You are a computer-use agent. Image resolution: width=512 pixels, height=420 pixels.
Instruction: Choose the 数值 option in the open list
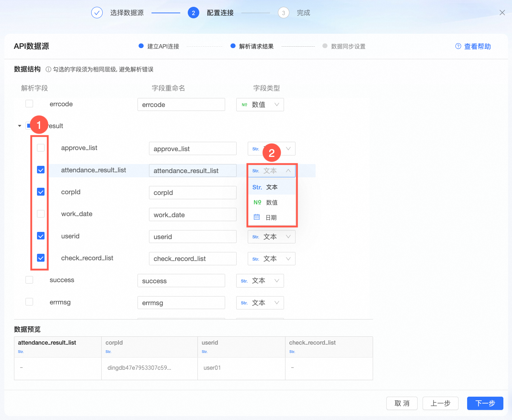[x=272, y=202]
